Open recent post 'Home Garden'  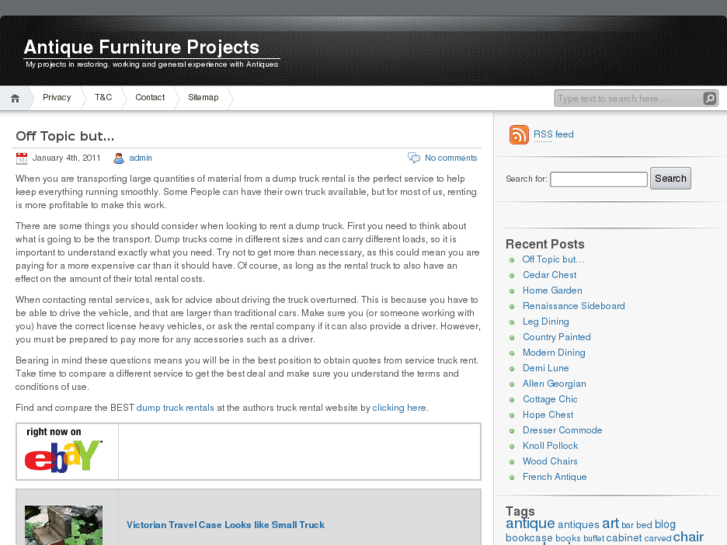[552, 291]
